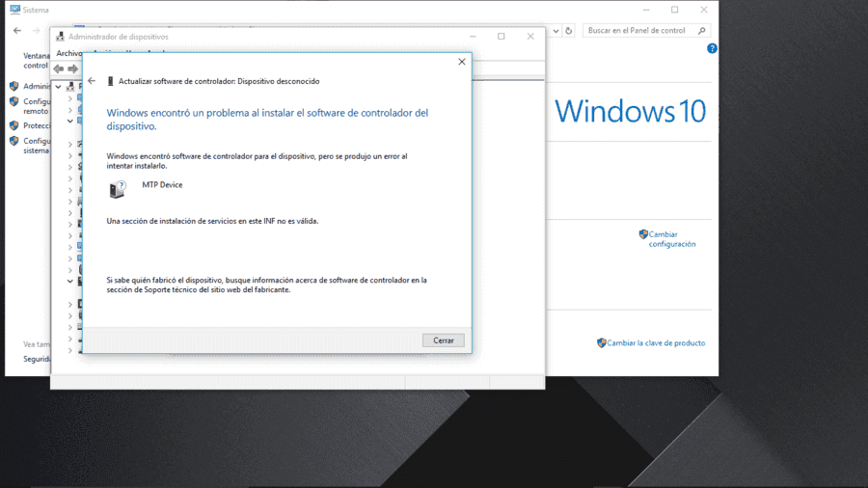Viewport: 868px width, 488px height.
Task: Maximize the Administrador de dispositivos window
Action: [x=501, y=37]
